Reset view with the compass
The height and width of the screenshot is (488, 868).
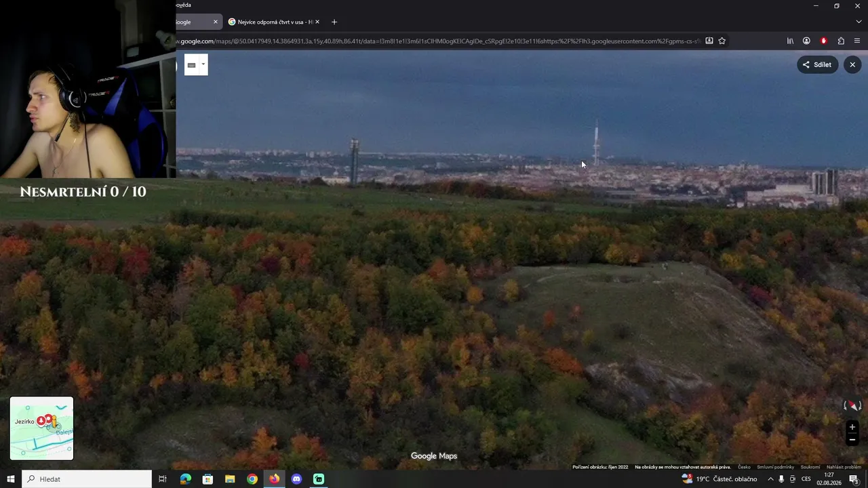click(852, 405)
